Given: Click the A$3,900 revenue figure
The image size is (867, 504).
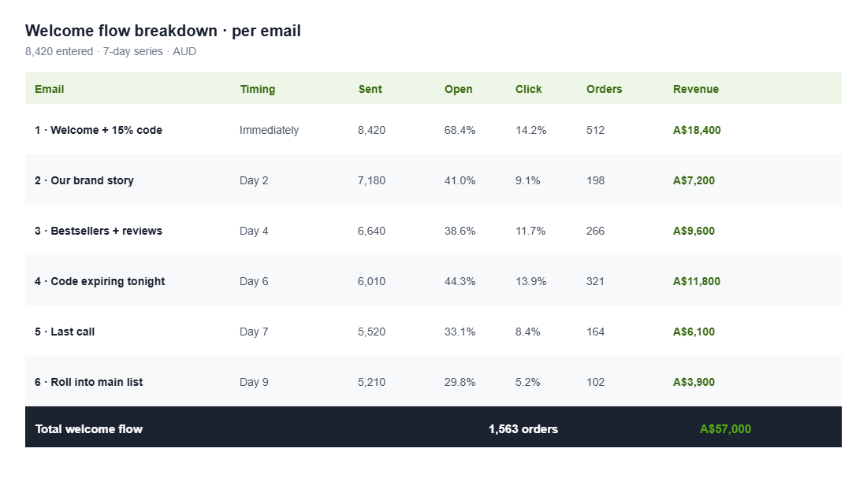Looking at the screenshot, I should tap(694, 382).
